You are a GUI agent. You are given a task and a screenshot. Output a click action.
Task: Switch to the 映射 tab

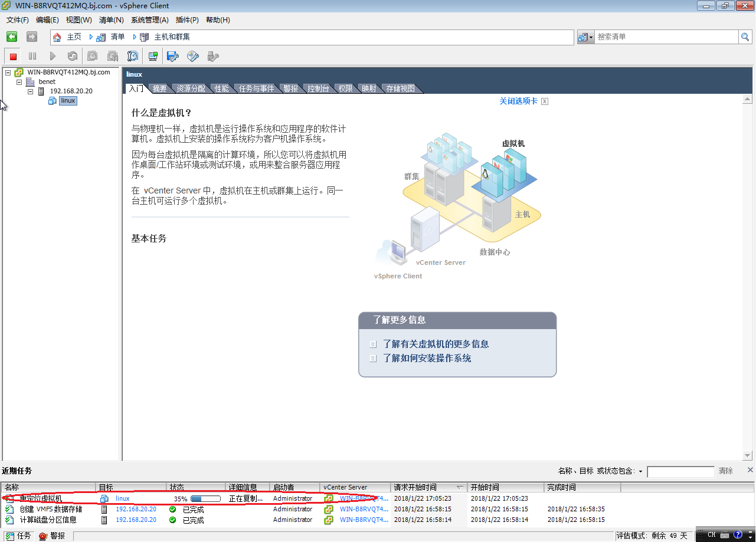pos(369,88)
